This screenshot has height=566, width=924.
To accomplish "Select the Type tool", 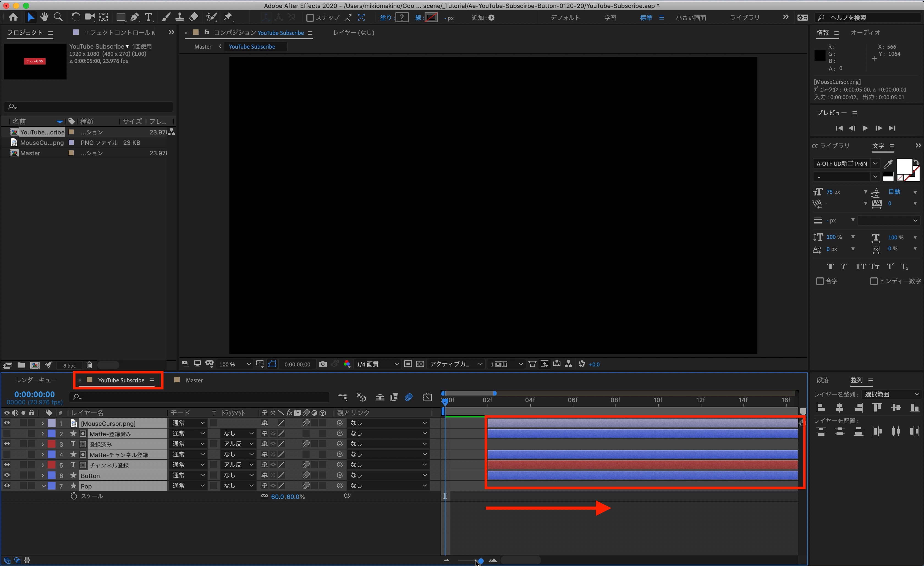I will click(148, 17).
